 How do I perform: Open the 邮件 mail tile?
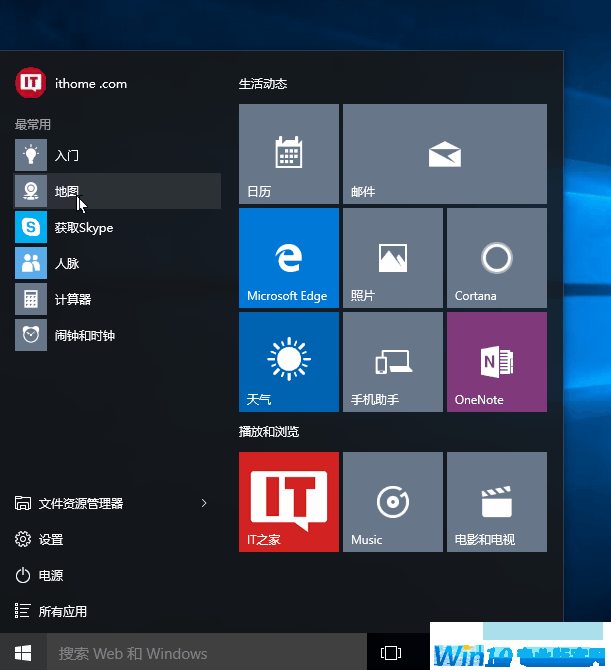(x=445, y=154)
